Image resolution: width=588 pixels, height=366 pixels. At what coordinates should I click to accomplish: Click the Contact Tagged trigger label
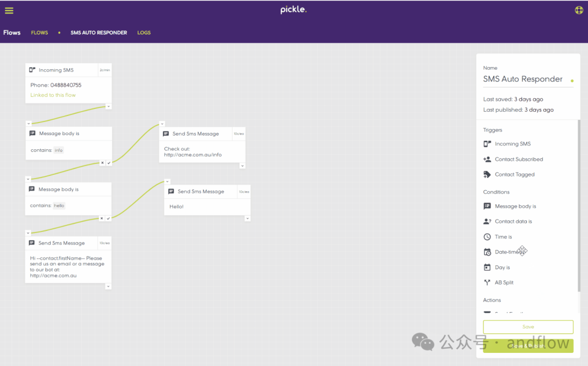(x=514, y=174)
